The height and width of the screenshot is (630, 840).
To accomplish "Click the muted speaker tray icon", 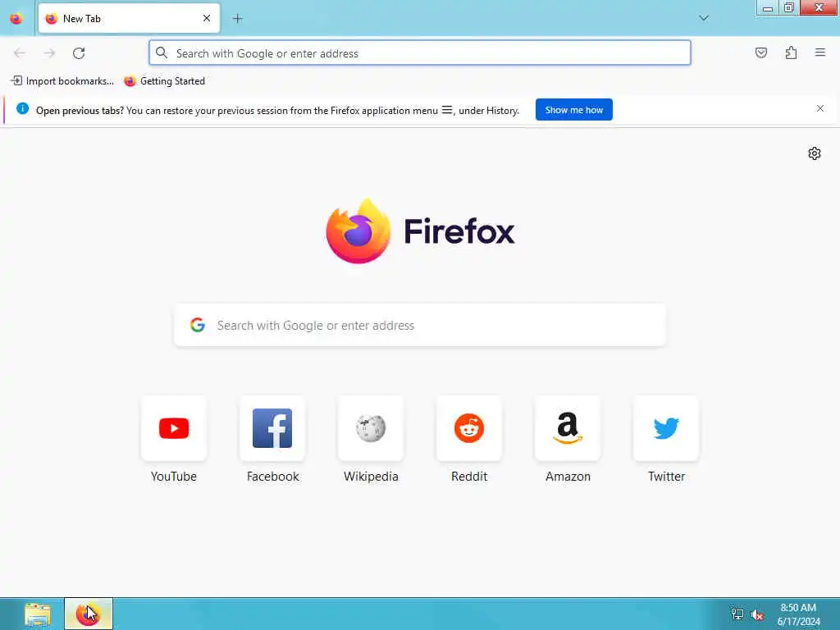I will point(757,615).
